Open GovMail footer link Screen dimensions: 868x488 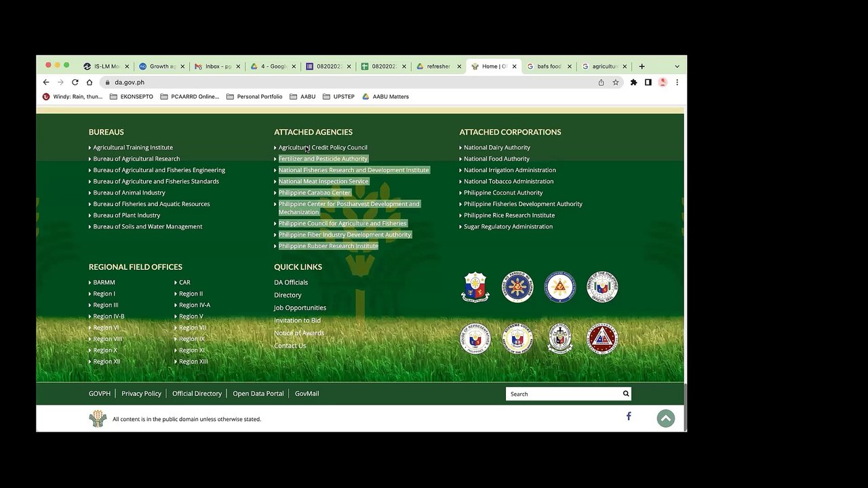[307, 393]
